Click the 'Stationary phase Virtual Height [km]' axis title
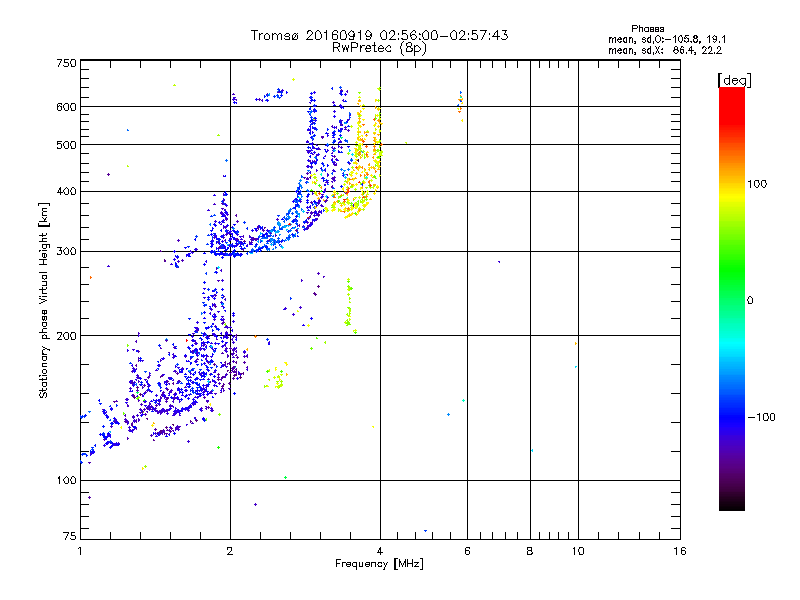Image resolution: width=800 pixels, height=600 pixels. (44, 300)
